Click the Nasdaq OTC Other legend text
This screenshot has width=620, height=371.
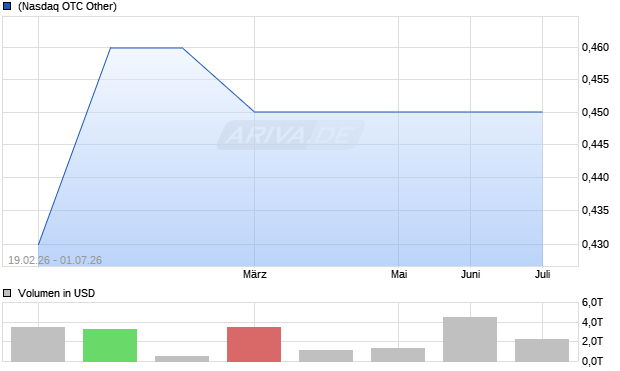[x=67, y=6]
